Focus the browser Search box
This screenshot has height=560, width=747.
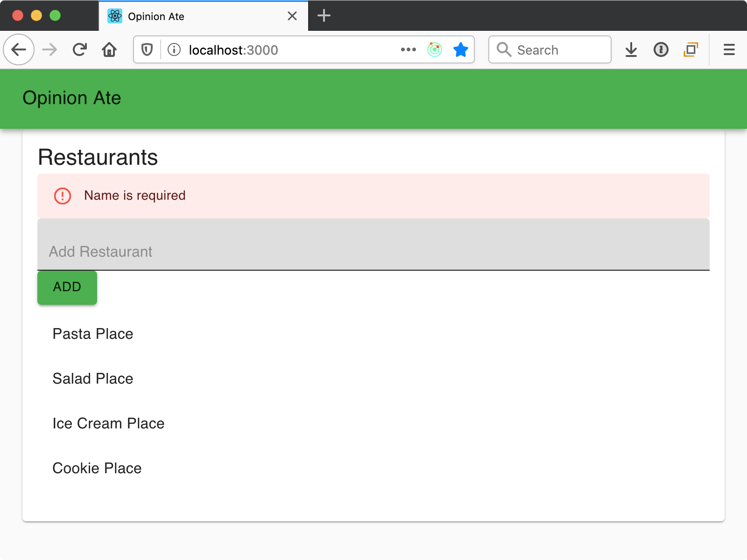[550, 49]
